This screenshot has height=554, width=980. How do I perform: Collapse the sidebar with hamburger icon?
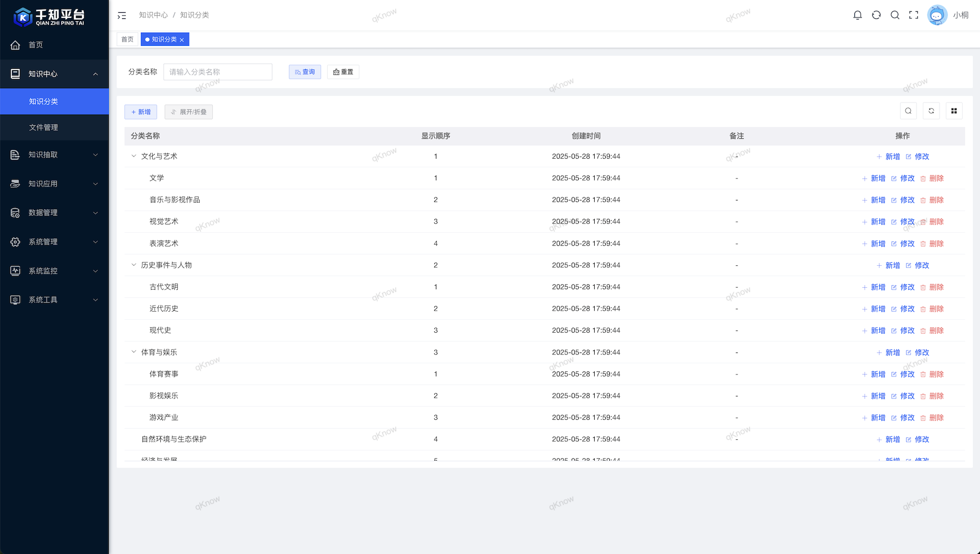(x=121, y=16)
